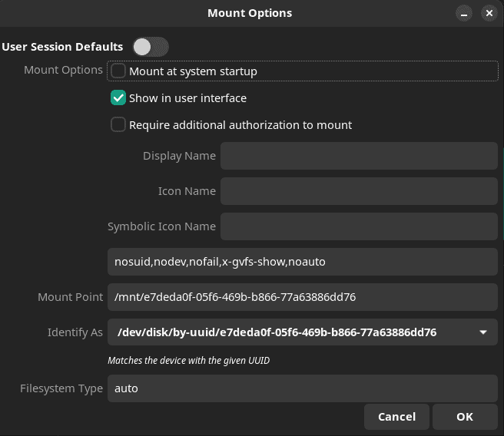
Task: Minimize the Mount Options dialog
Action: pyautogui.click(x=463, y=13)
